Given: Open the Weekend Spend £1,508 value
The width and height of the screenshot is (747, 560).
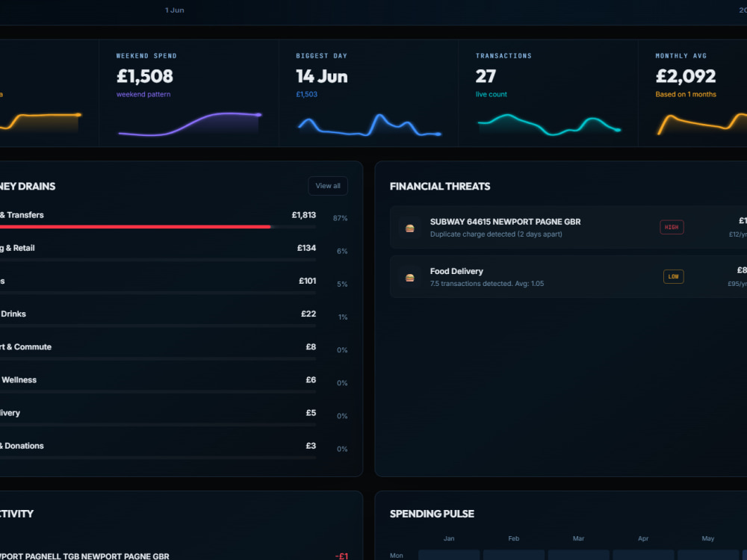Looking at the screenshot, I should click(x=145, y=76).
